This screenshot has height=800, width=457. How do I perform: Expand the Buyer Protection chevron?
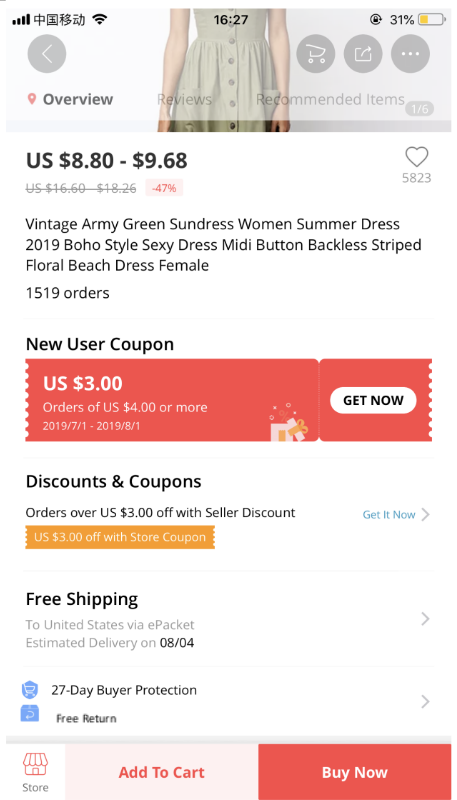[425, 702]
